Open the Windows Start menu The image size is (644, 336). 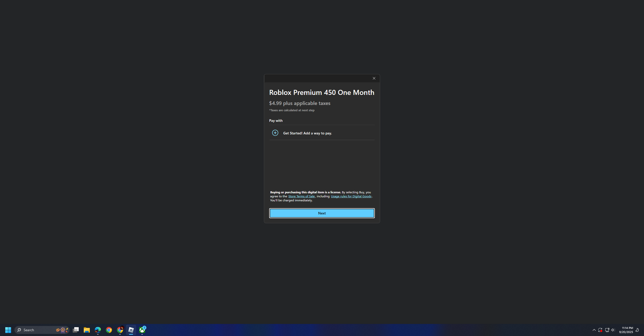pos(8,330)
